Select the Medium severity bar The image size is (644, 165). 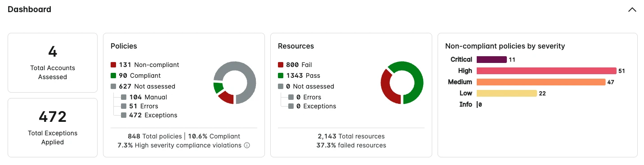pos(541,82)
